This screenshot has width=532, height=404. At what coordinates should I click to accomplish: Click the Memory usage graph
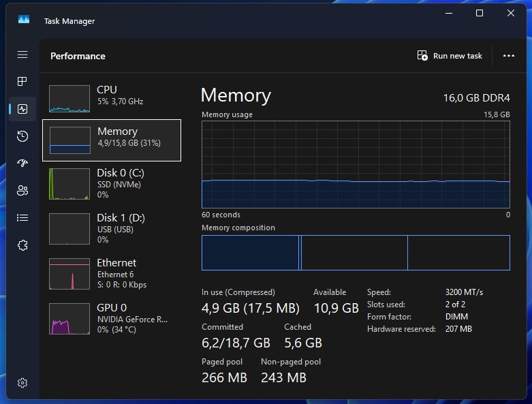coord(356,164)
